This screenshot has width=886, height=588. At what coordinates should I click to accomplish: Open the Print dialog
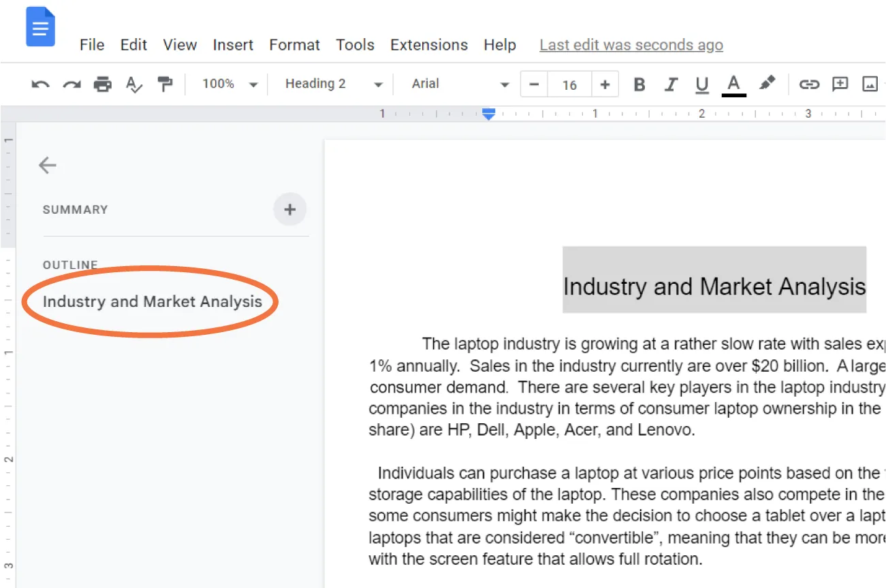tap(102, 84)
